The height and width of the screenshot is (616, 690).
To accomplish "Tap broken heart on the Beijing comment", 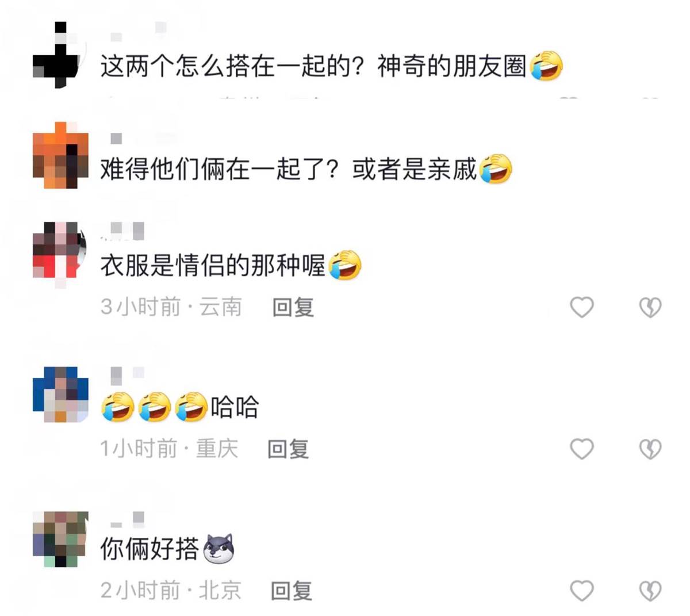I will point(650,591).
